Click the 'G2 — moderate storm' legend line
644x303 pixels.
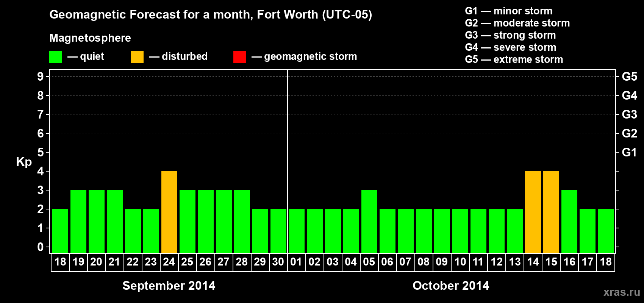point(517,23)
